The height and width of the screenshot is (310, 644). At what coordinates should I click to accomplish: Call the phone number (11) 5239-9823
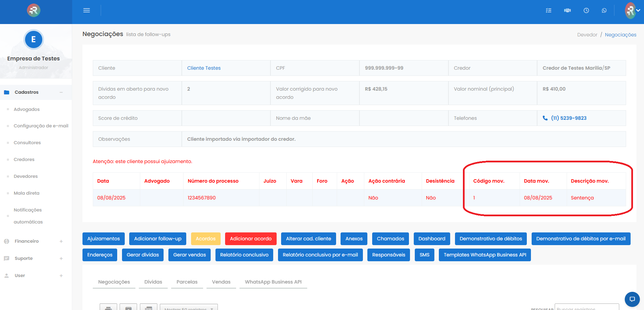(x=568, y=118)
